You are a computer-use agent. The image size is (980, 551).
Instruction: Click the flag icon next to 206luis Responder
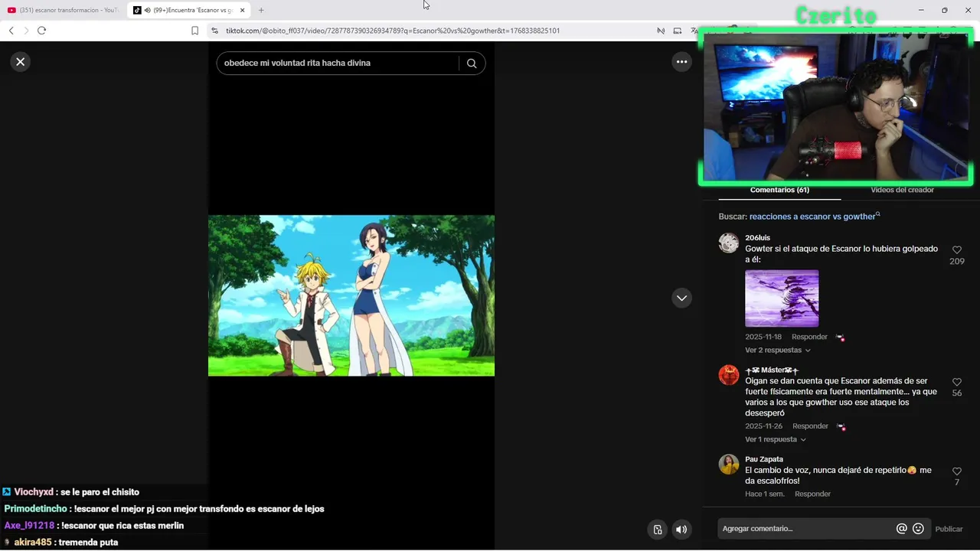click(x=840, y=337)
